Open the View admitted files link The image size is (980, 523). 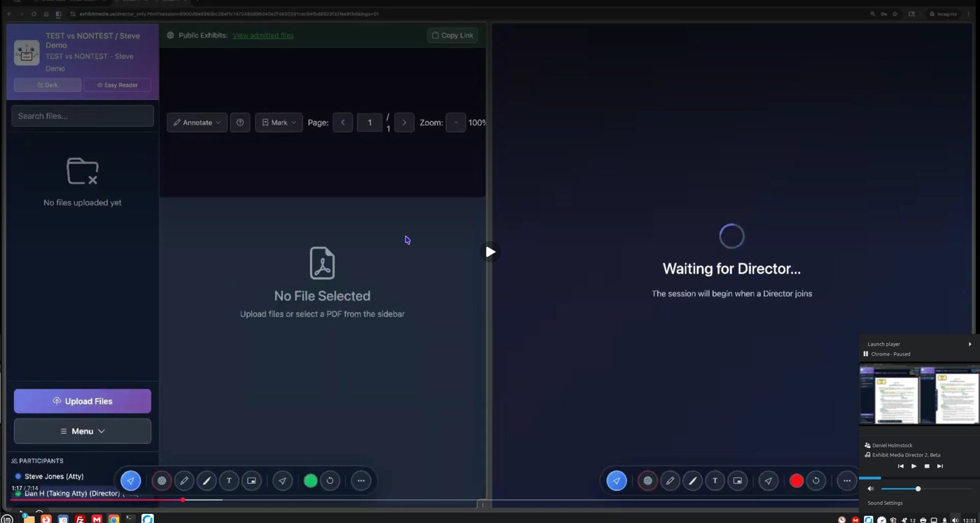tap(263, 35)
